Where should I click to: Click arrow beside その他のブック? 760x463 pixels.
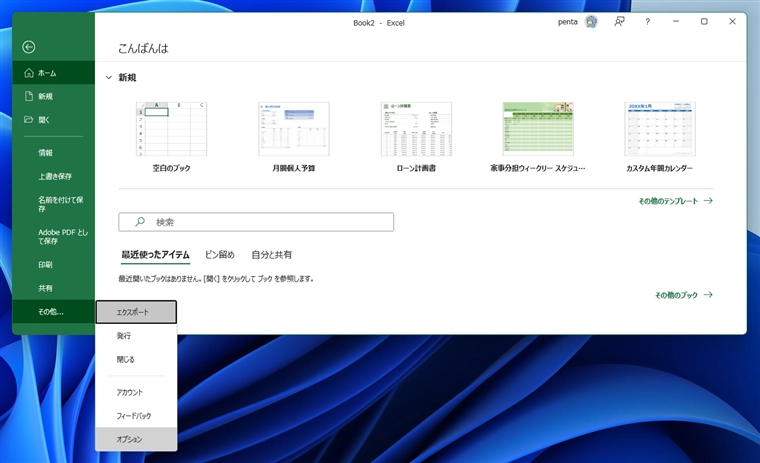pyautogui.click(x=708, y=295)
